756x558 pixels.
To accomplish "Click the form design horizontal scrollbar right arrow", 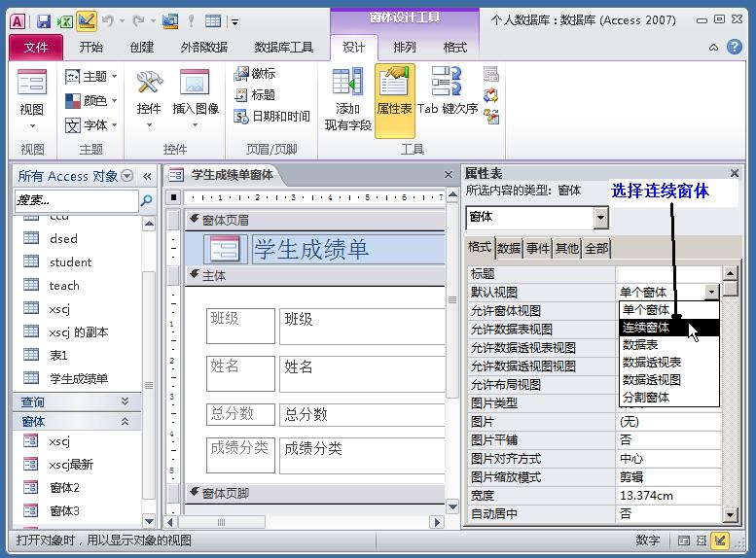I will (437, 522).
